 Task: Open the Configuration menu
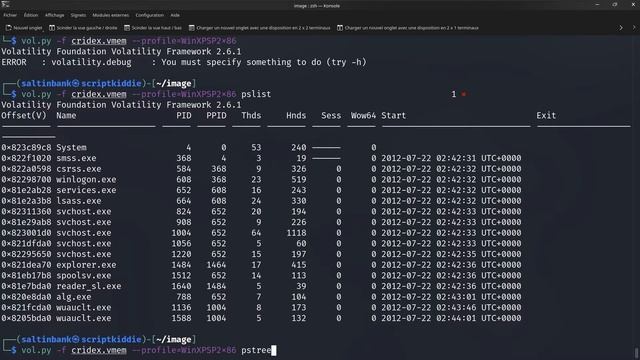149,15
